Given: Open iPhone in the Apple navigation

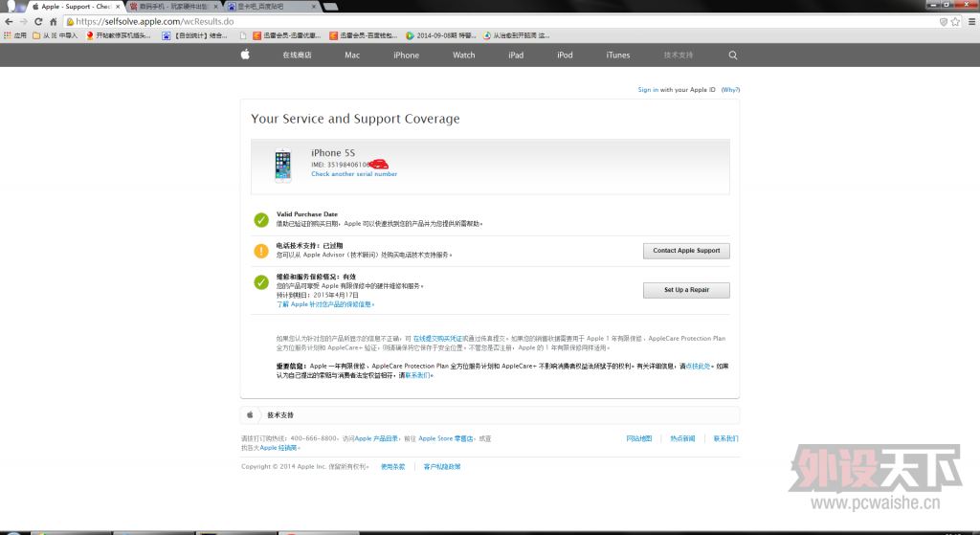Looking at the screenshot, I should (x=406, y=55).
